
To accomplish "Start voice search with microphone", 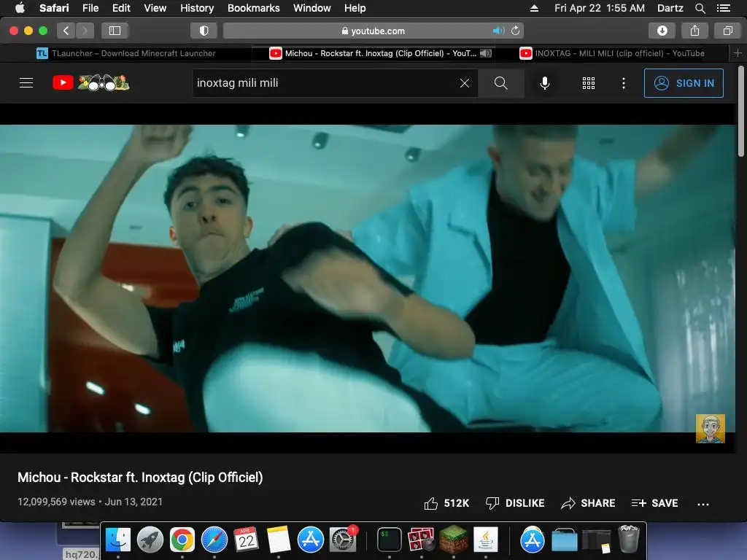I will coord(544,83).
